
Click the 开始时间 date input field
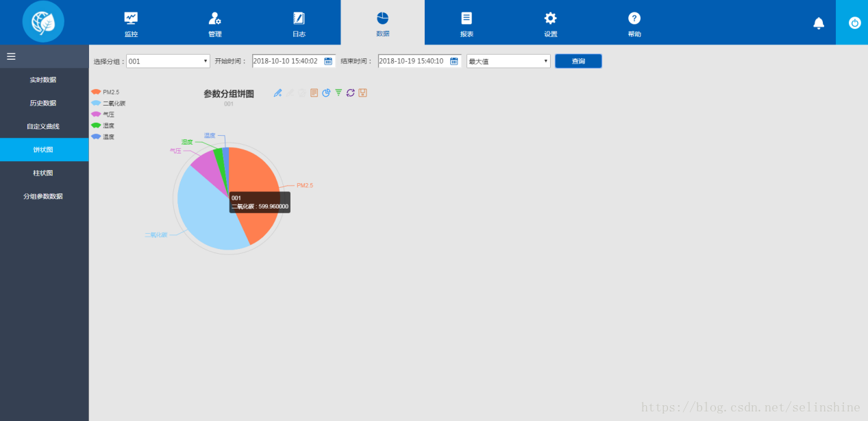[294, 61]
